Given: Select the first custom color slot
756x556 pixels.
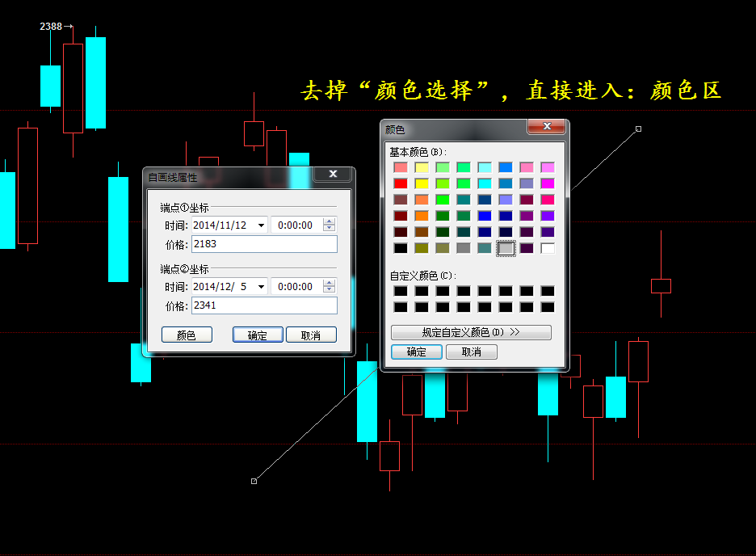Looking at the screenshot, I should 401,291.
